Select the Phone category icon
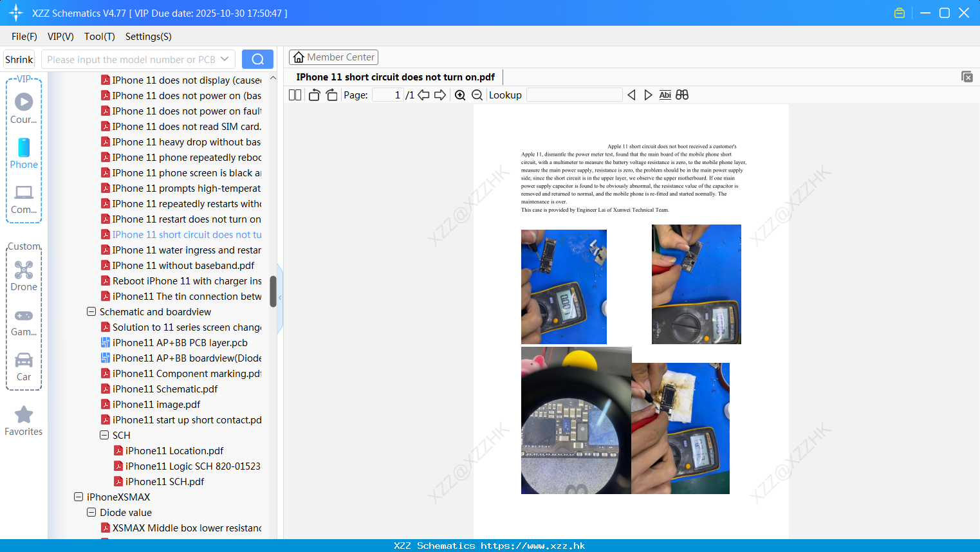980x552 pixels. point(24,153)
